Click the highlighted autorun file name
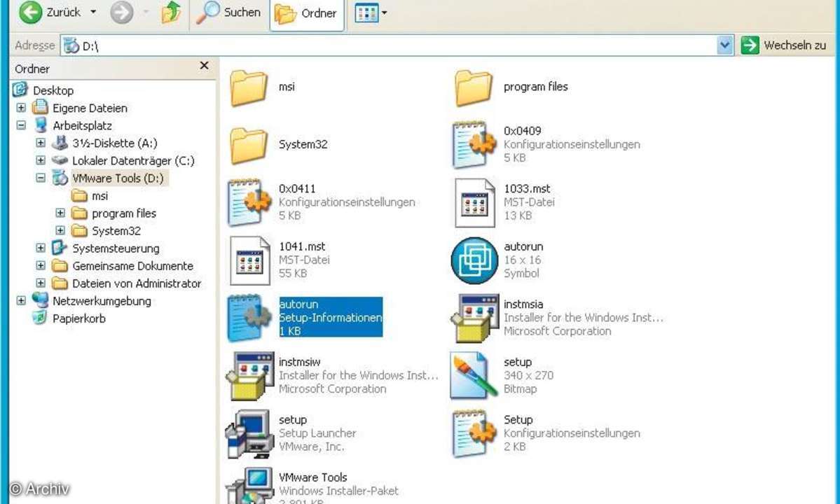The width and height of the screenshot is (840, 504). click(x=298, y=304)
